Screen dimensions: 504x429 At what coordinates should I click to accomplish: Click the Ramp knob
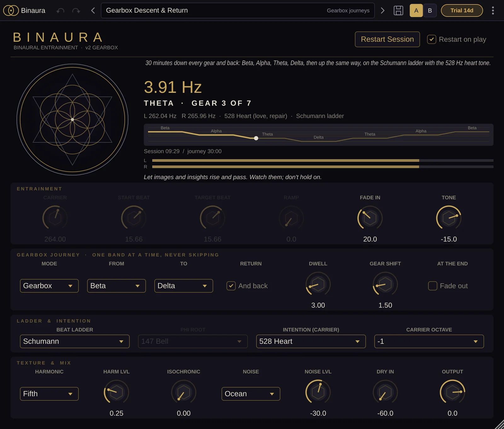[x=291, y=218]
